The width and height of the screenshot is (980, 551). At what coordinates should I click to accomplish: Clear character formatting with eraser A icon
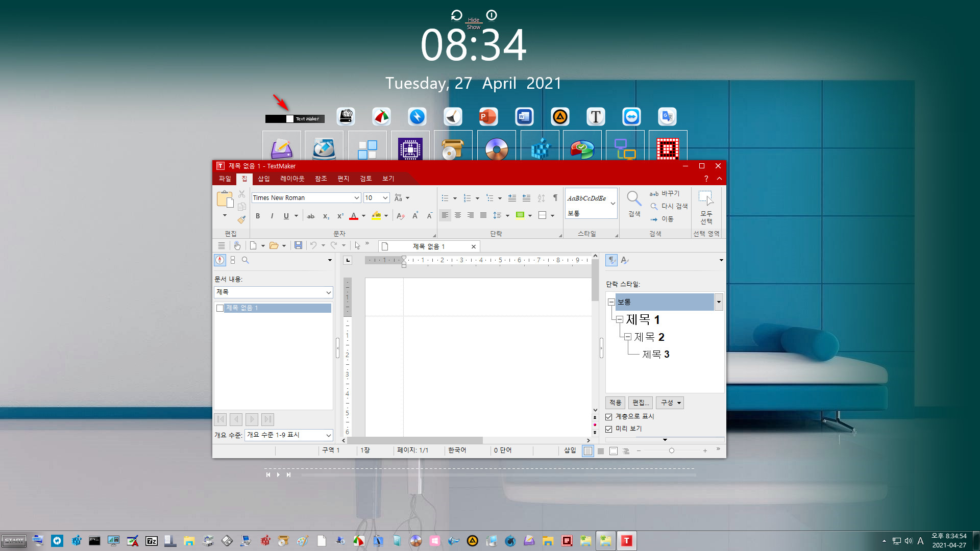[401, 216]
